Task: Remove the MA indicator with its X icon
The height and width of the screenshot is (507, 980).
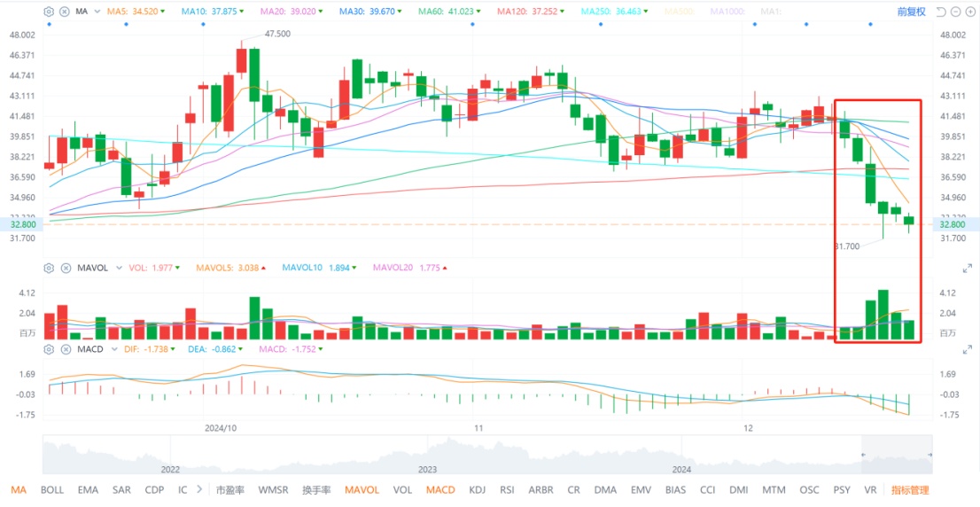Action: click(66, 12)
